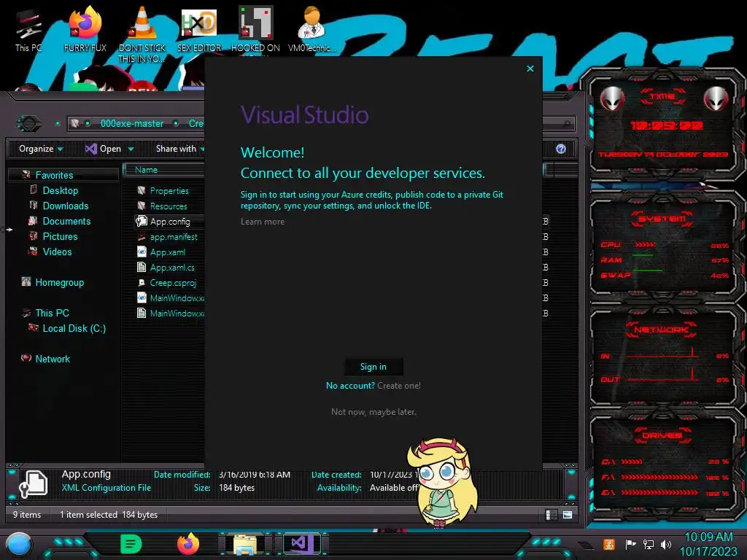Click the Homegroup icon in navigation pane

(26, 282)
